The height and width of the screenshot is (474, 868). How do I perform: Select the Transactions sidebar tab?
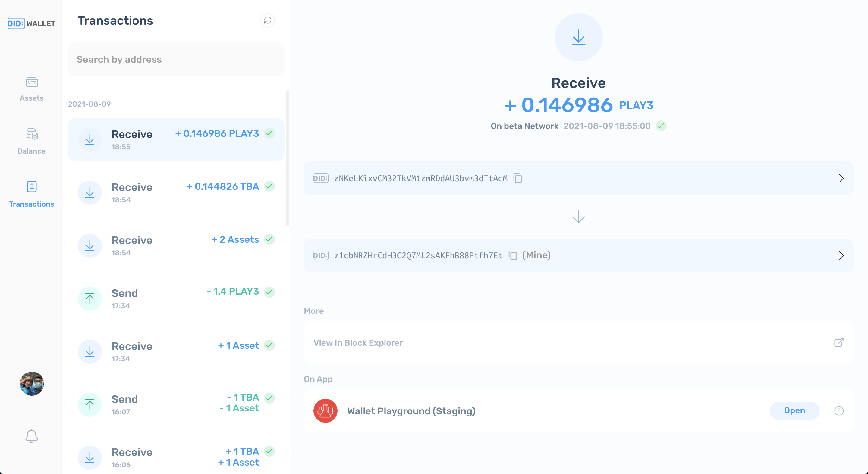tap(32, 194)
